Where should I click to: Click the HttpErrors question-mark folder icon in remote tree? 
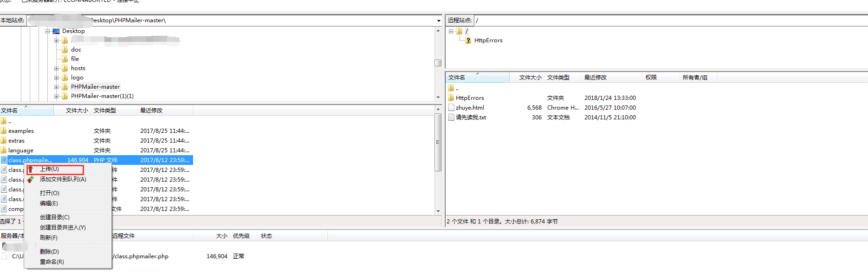pyautogui.click(x=468, y=40)
